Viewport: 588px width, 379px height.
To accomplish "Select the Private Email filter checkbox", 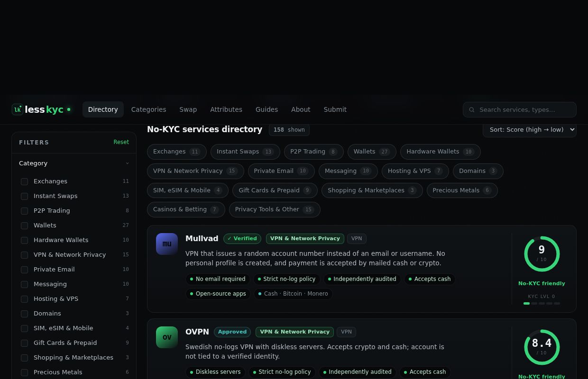I will tap(24, 270).
